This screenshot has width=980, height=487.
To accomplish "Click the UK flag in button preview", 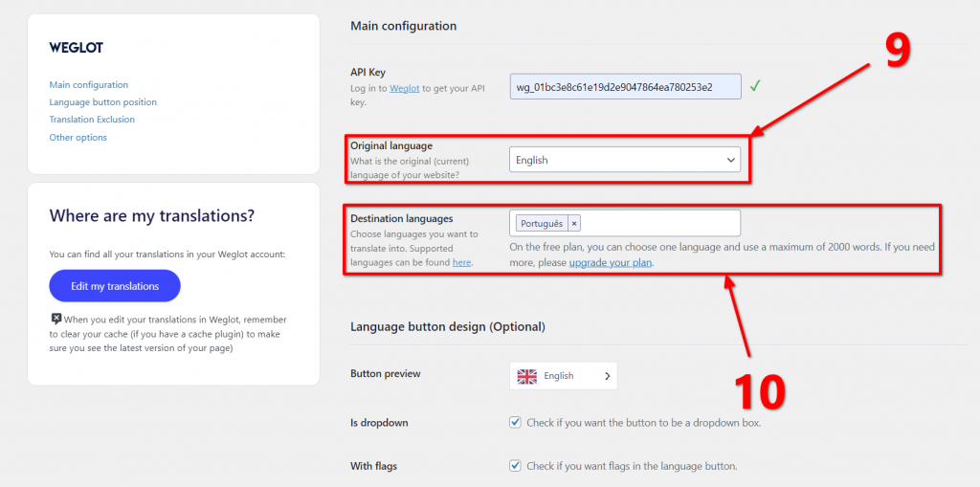I will click(x=527, y=376).
